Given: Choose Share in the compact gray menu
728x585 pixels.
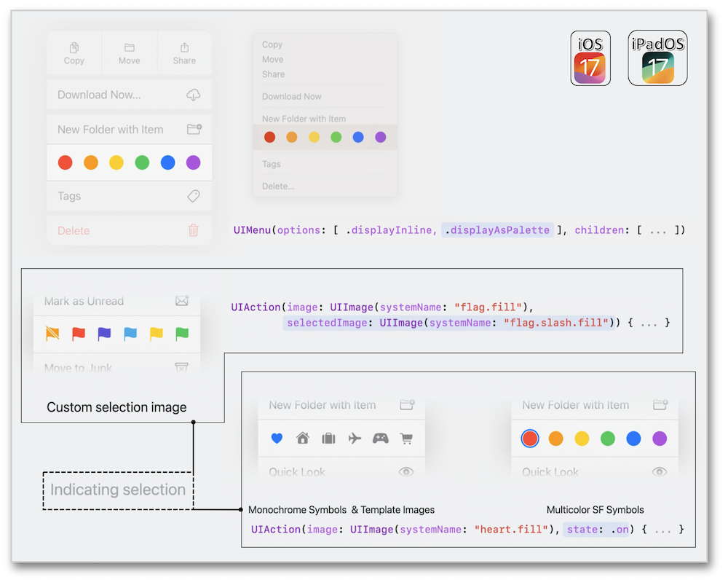Looking at the screenshot, I should [x=274, y=74].
